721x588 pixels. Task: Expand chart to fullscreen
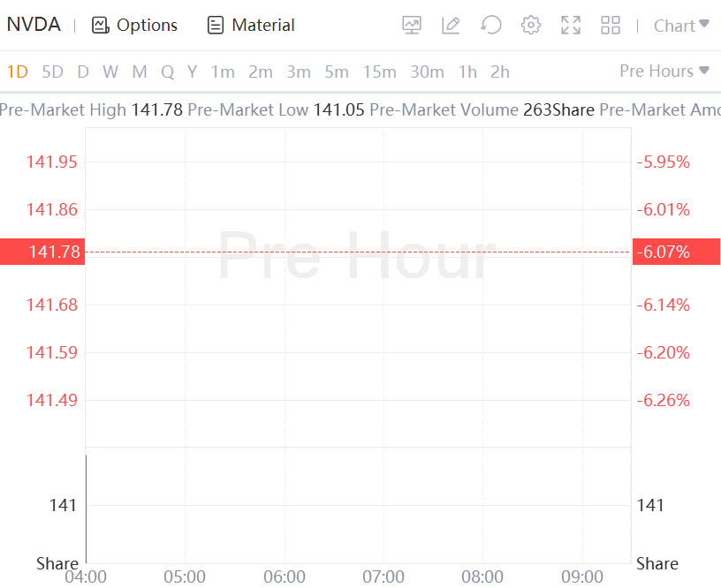[x=571, y=26]
